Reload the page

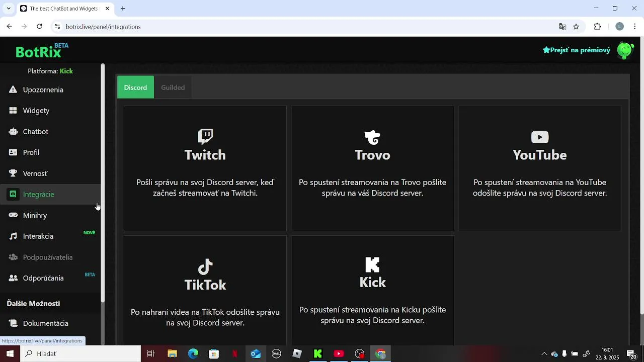tap(39, 27)
